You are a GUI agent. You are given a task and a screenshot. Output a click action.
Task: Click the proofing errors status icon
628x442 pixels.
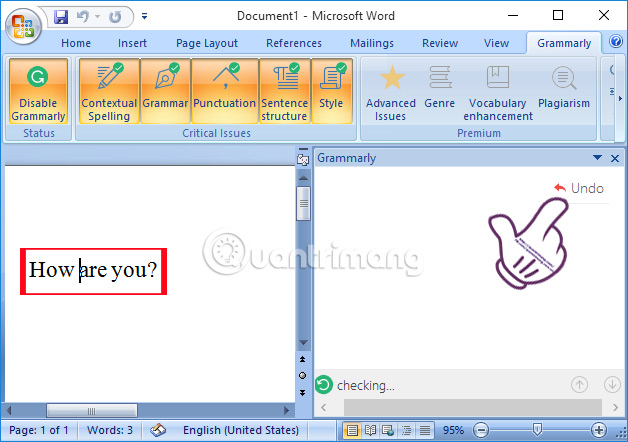(158, 430)
